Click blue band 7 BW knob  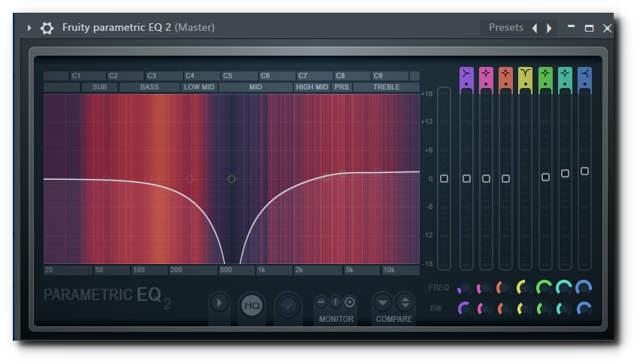click(x=584, y=309)
